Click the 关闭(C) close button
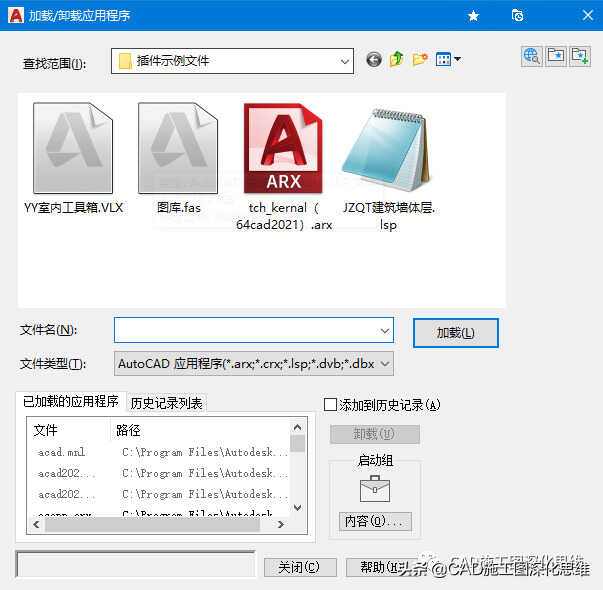Viewport: 603px width, 590px height. [300, 567]
